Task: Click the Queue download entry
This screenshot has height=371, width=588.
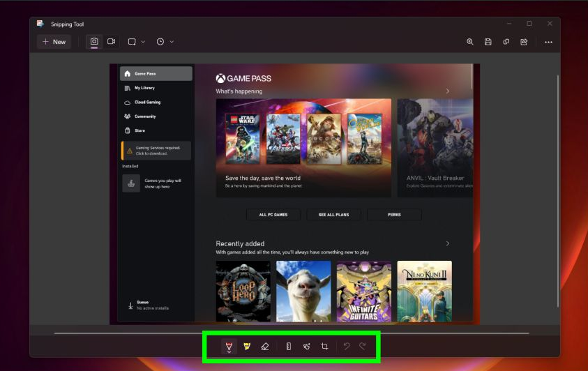Action: 149,305
